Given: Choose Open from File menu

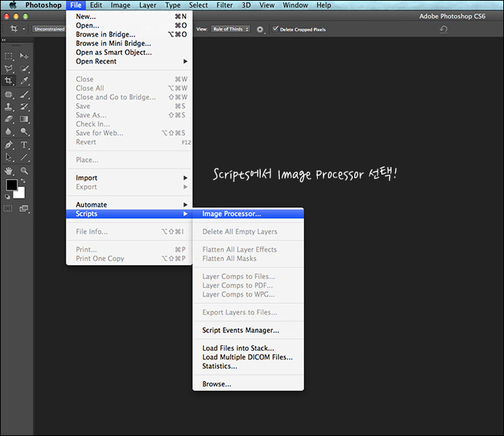Looking at the screenshot, I should 129,26.
